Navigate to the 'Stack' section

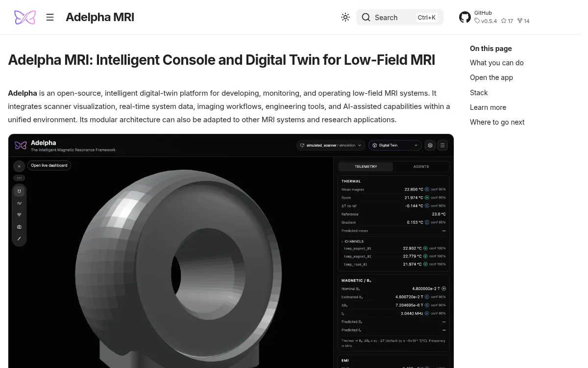pyautogui.click(x=479, y=93)
